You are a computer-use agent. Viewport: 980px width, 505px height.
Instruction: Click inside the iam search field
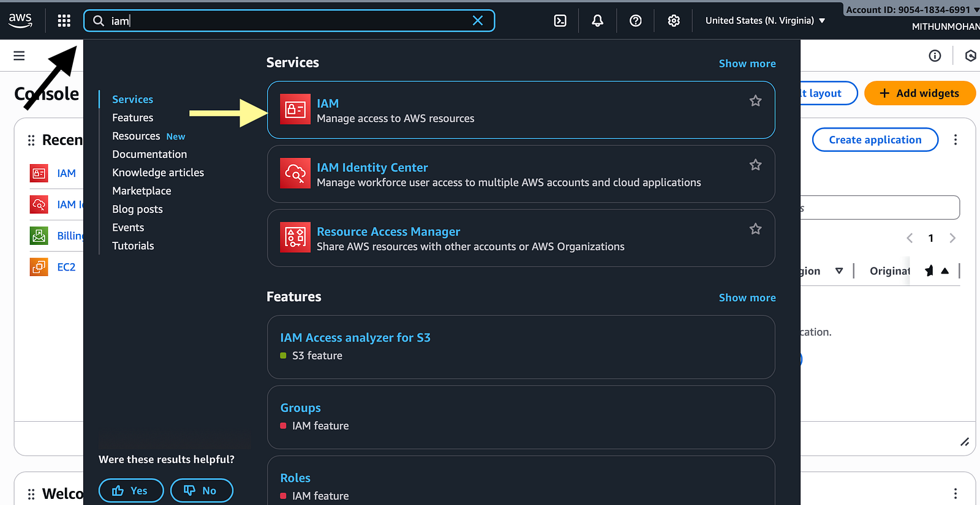pyautogui.click(x=288, y=21)
